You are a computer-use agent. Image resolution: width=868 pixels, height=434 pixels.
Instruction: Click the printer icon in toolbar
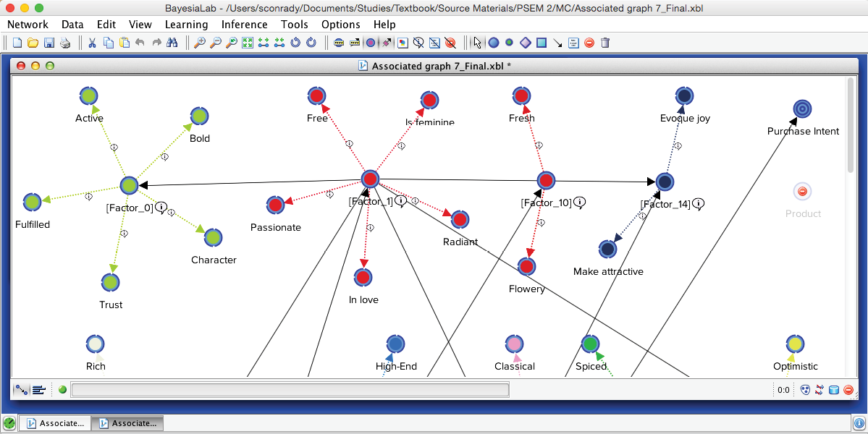coord(65,43)
